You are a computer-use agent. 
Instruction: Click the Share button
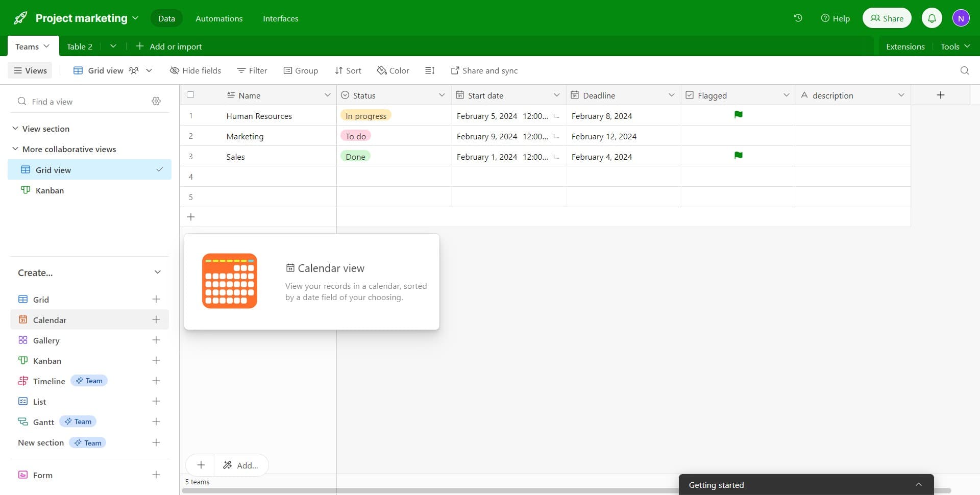tap(887, 18)
